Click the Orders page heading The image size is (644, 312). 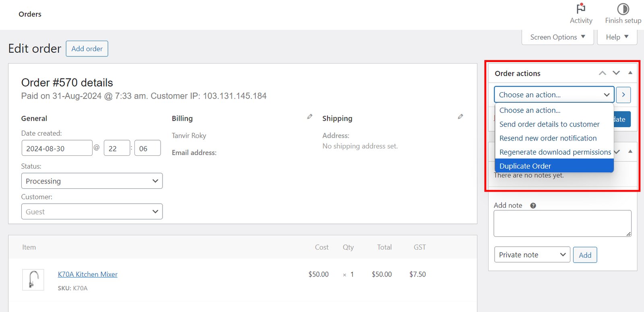coord(30,14)
